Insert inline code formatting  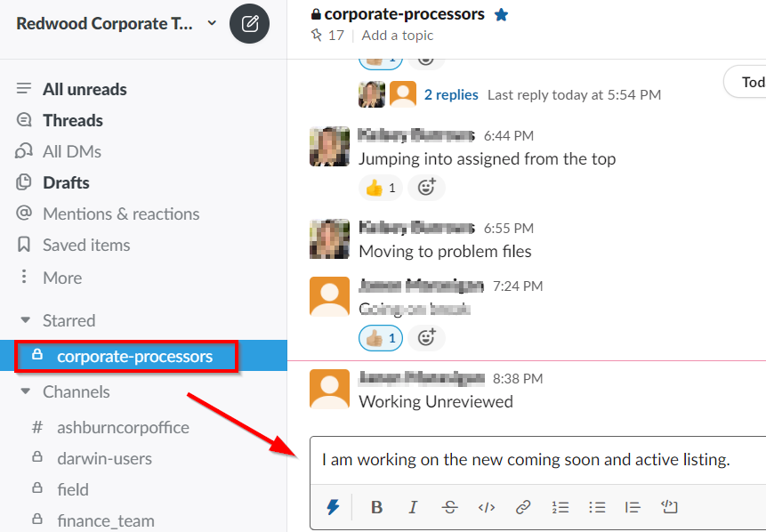[x=487, y=507]
